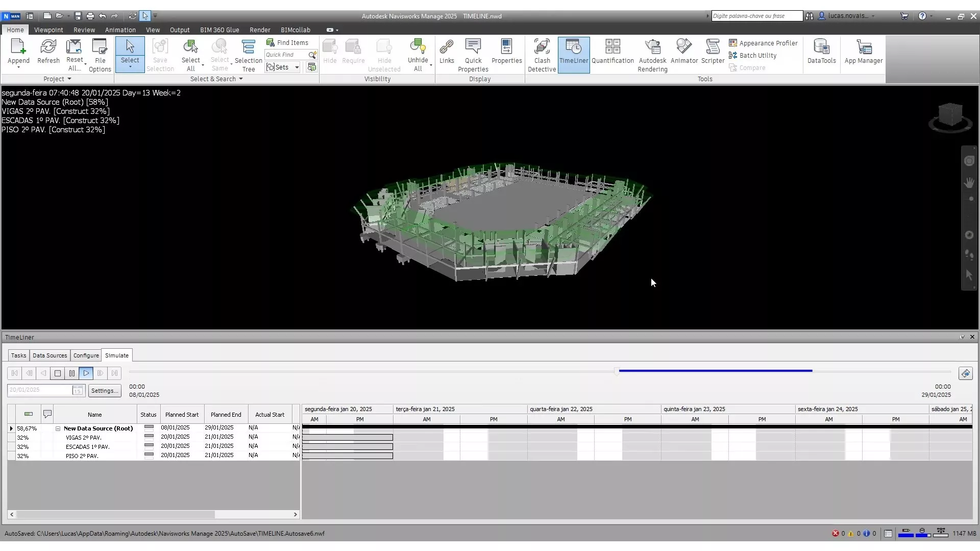Open the Sets dropdown
Image resolution: width=980 pixels, height=551 pixels.
[297, 67]
